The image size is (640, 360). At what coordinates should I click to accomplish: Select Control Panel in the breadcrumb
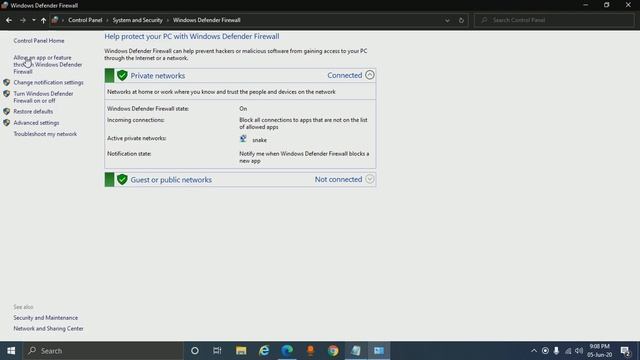point(85,20)
